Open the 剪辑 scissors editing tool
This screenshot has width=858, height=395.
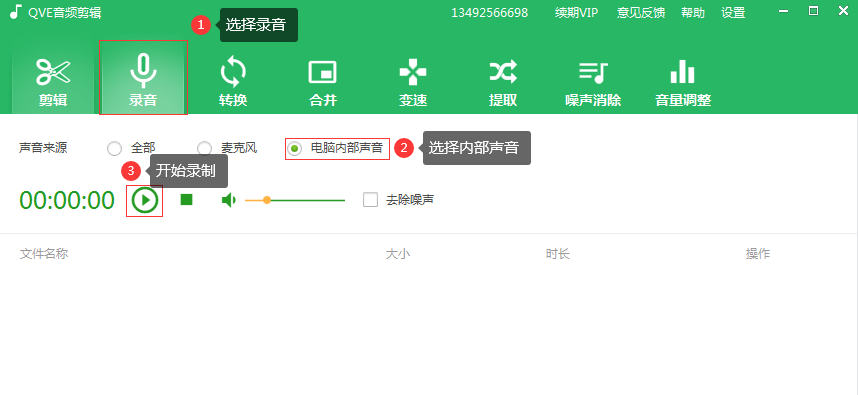tap(54, 81)
